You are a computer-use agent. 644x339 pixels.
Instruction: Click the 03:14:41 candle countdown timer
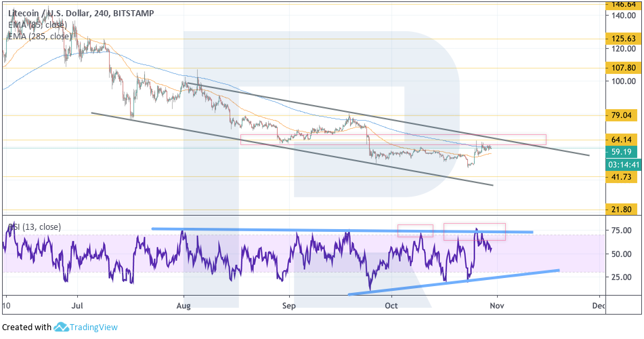point(622,164)
